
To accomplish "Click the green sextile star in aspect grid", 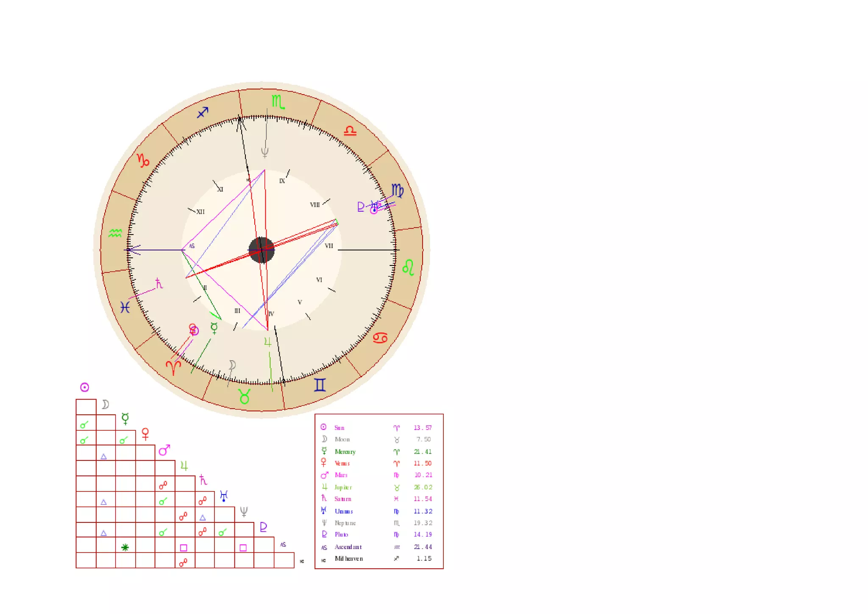I will (125, 547).
